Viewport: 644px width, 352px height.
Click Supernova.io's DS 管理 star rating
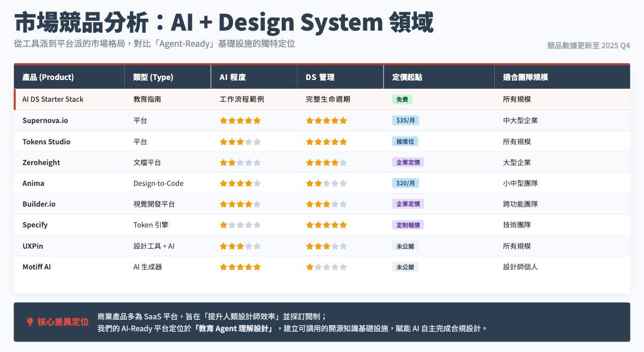coord(326,120)
